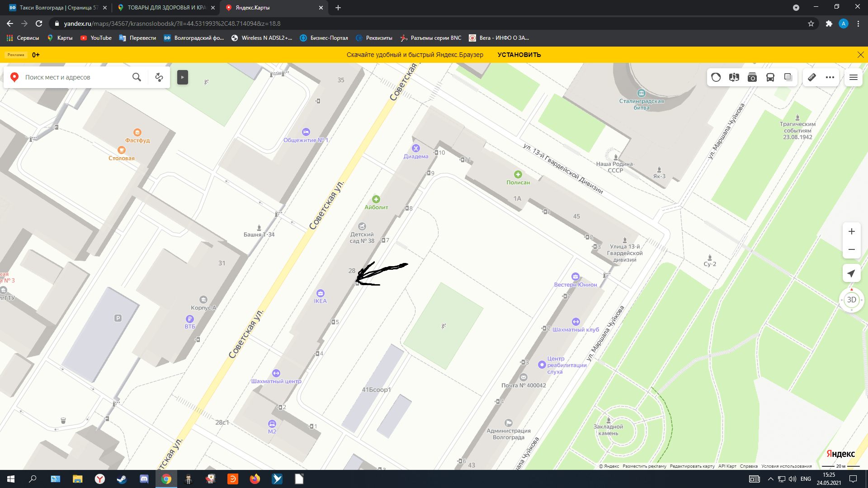Open Discord from the Windows taskbar
868x488 pixels.
pos(144,479)
